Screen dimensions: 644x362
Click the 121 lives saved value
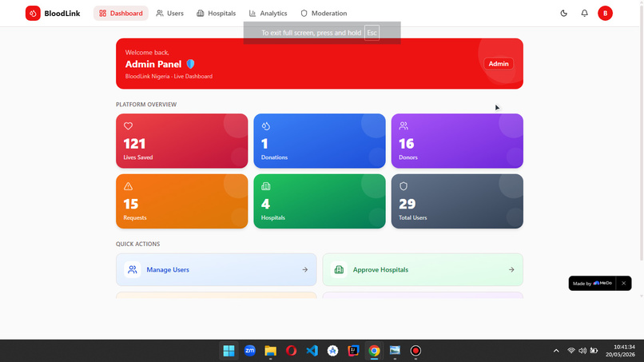tap(134, 144)
